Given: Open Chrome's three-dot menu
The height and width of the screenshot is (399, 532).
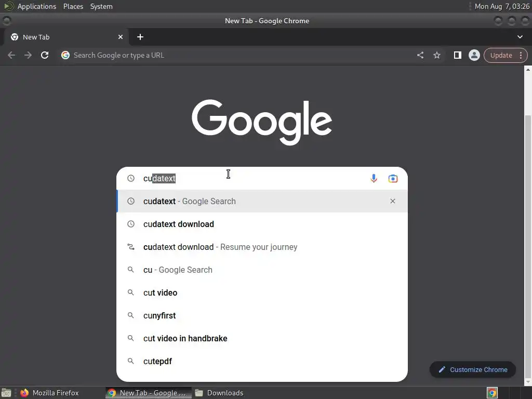Looking at the screenshot, I should pos(521,55).
